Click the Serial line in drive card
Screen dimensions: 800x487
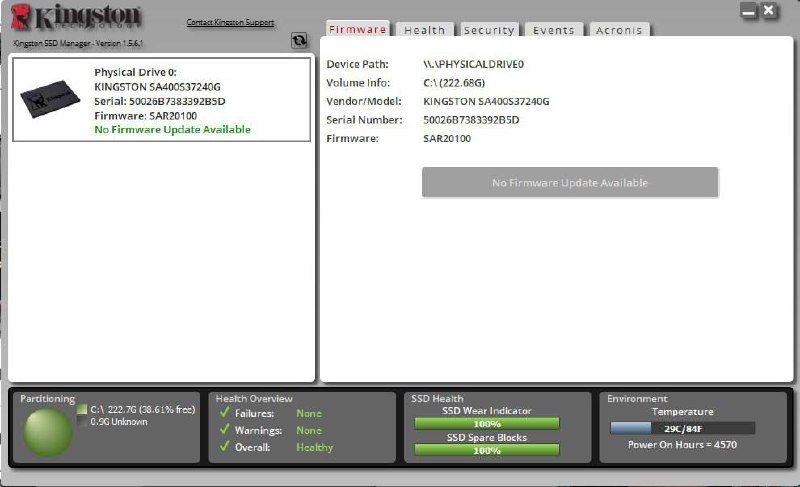pyautogui.click(x=160, y=101)
